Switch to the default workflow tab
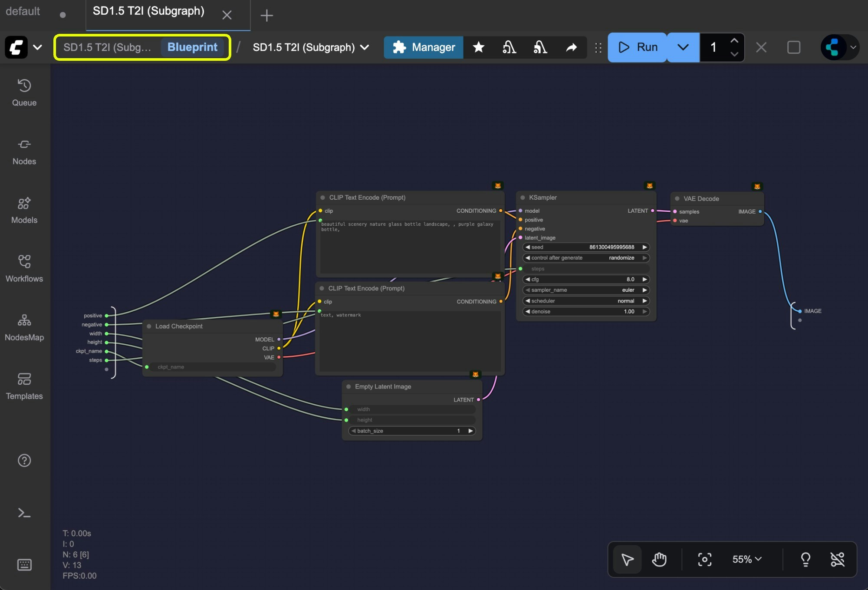This screenshot has width=868, height=590. (x=23, y=12)
